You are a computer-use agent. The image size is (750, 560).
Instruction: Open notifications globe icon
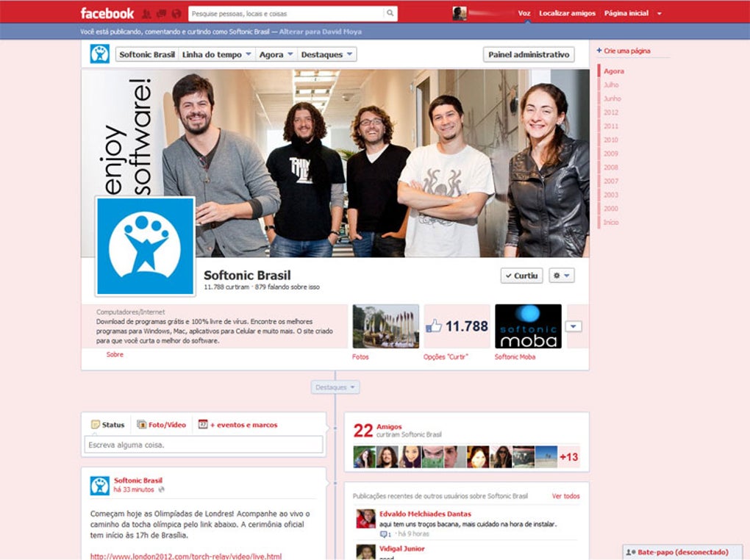click(x=176, y=13)
